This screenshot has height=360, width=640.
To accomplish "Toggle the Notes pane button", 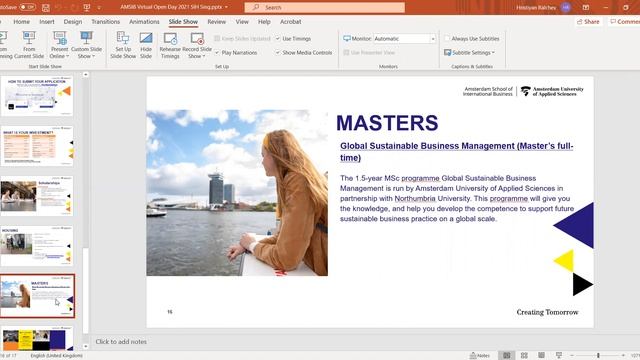I will [480, 356].
